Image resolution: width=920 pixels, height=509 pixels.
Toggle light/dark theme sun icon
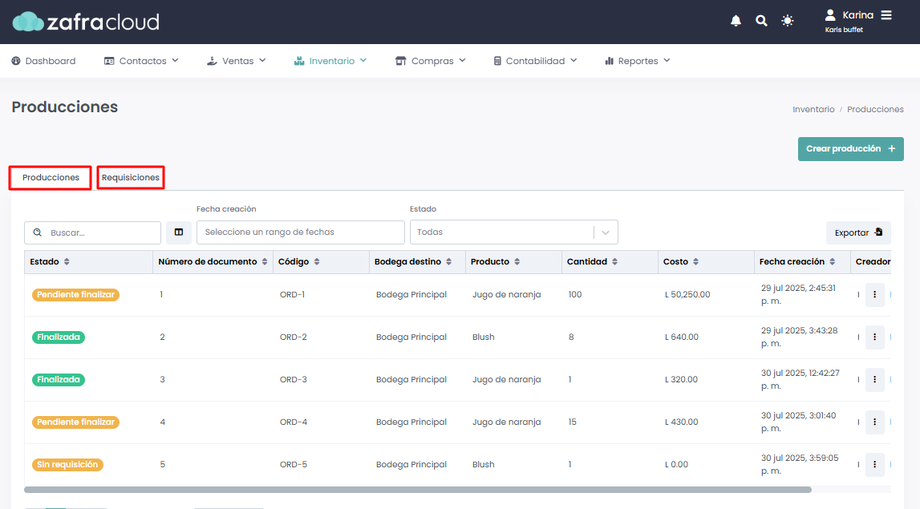pos(788,21)
